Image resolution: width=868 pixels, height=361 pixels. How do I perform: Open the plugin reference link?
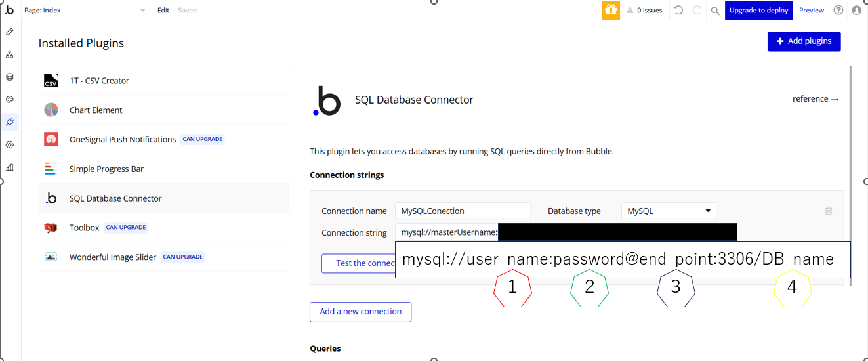pyautogui.click(x=816, y=99)
